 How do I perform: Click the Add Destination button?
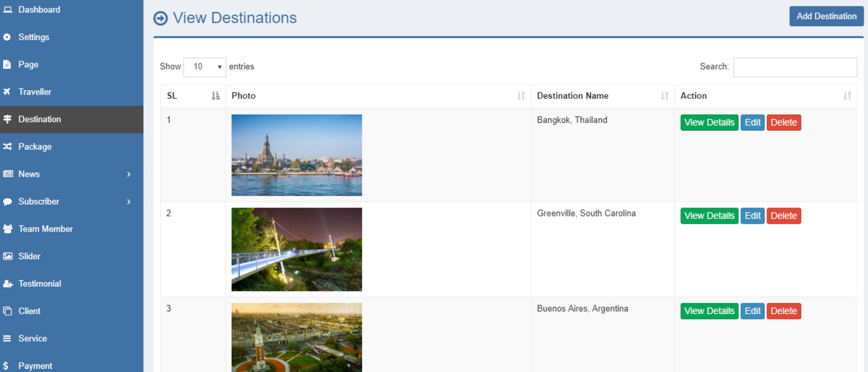tap(826, 16)
